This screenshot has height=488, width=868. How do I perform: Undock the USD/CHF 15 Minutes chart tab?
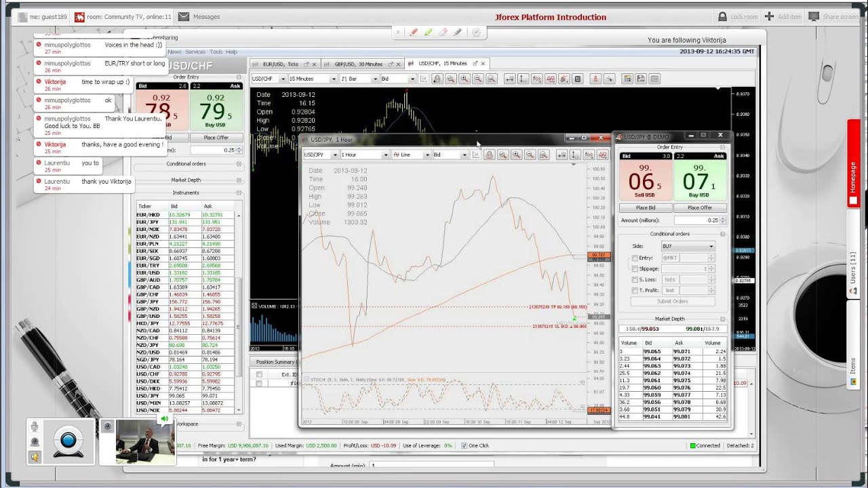[x=475, y=64]
